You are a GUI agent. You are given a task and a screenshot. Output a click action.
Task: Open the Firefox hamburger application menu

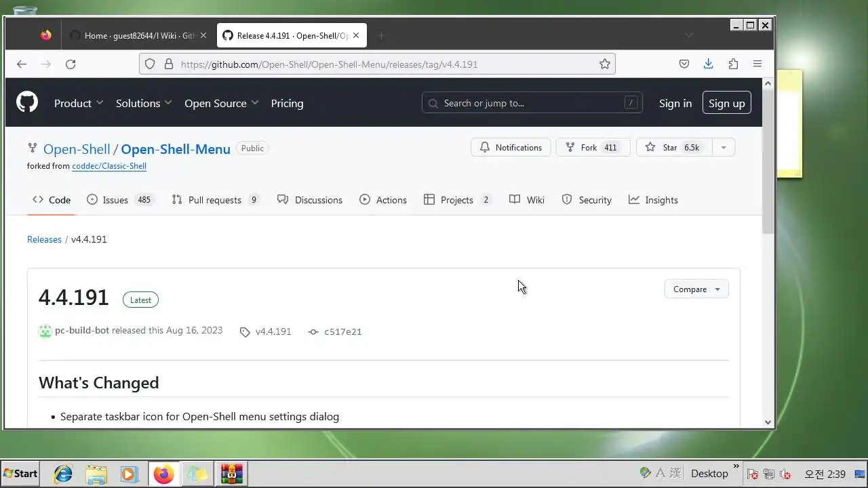[757, 64]
